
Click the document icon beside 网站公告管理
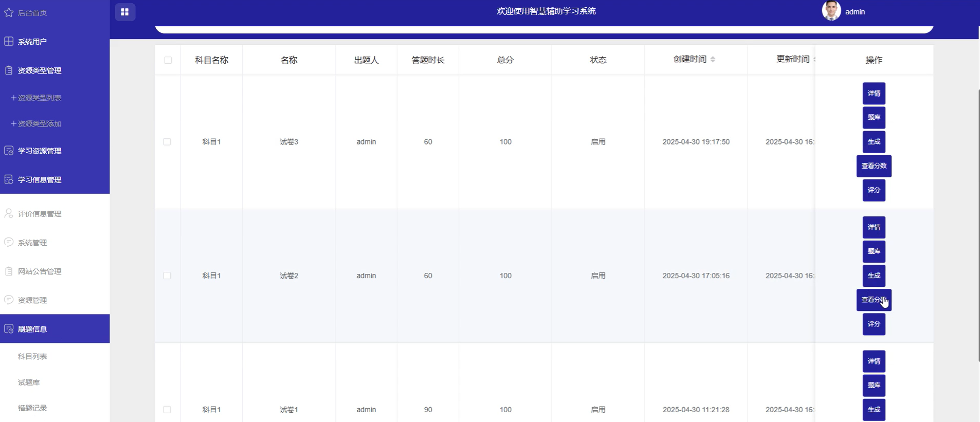point(9,271)
